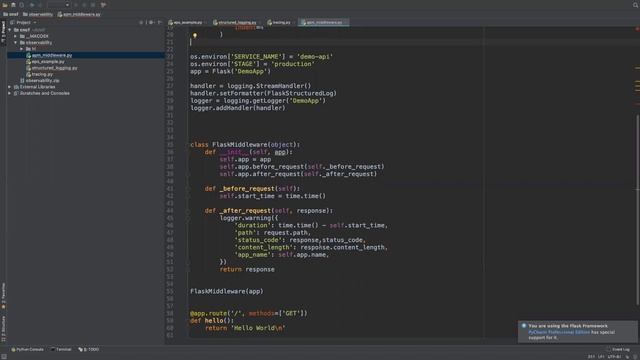
Task: Toggle the Project tool window side tab
Action: pyautogui.click(x=3, y=32)
